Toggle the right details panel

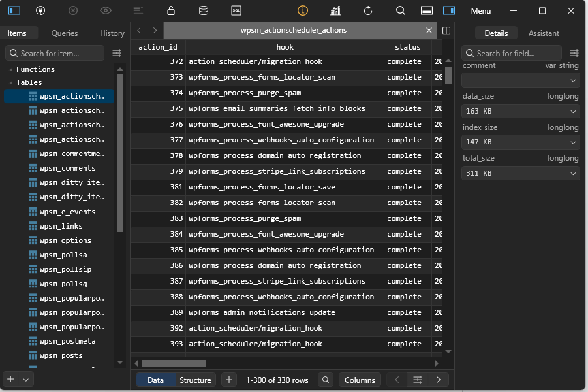click(x=448, y=10)
